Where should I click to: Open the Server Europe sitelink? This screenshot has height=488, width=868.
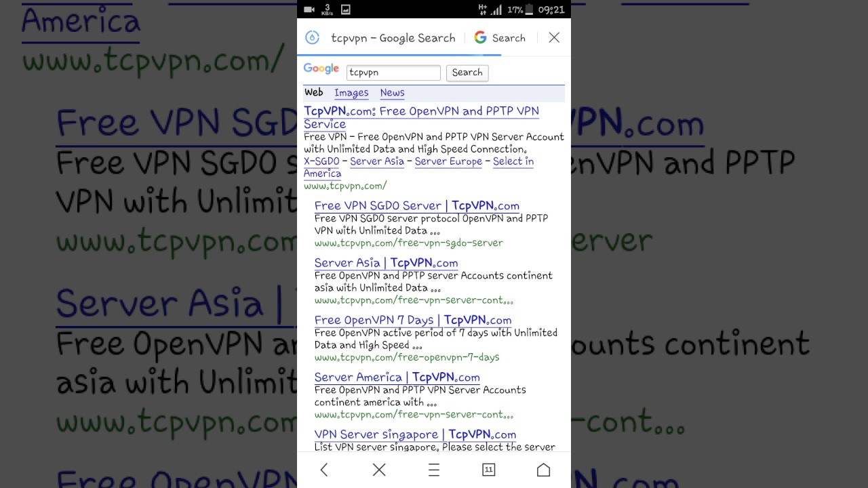pos(448,161)
